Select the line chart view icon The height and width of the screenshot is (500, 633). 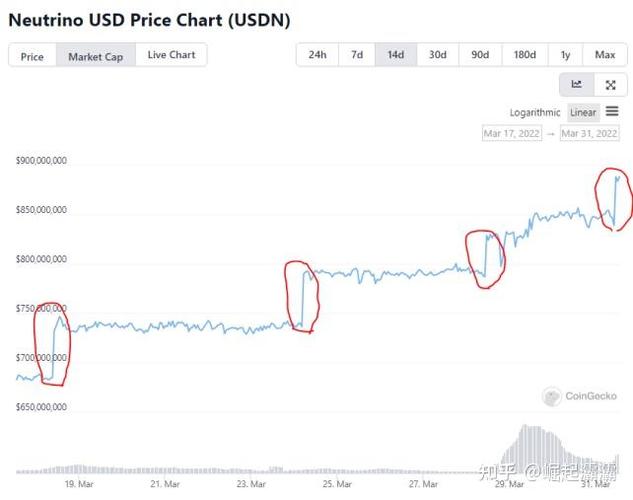pos(576,85)
